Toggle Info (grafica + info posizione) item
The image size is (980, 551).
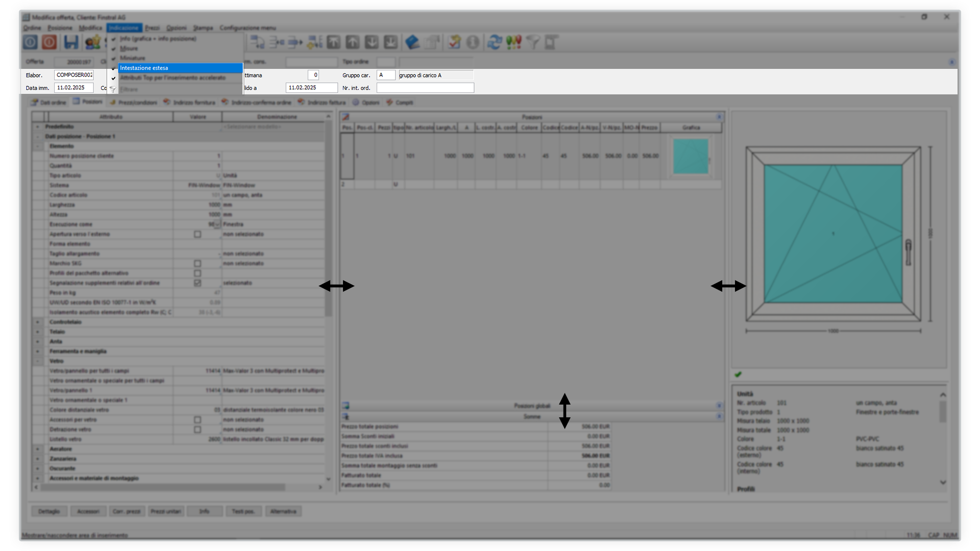(x=175, y=39)
